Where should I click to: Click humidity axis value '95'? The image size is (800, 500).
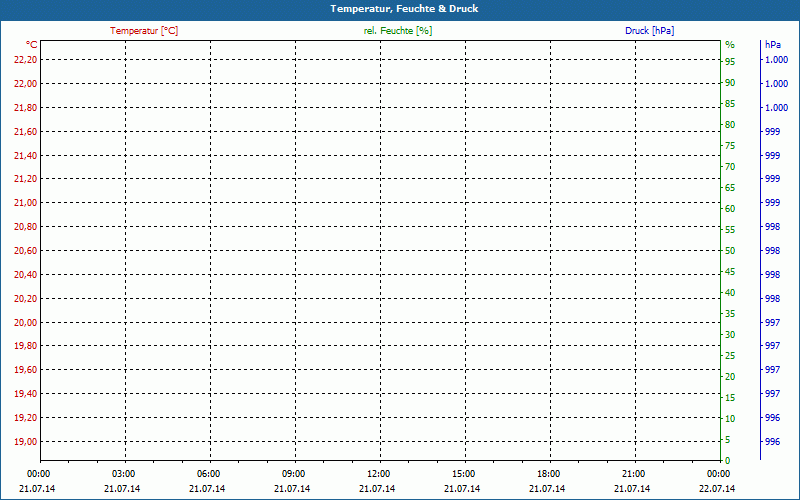point(730,62)
